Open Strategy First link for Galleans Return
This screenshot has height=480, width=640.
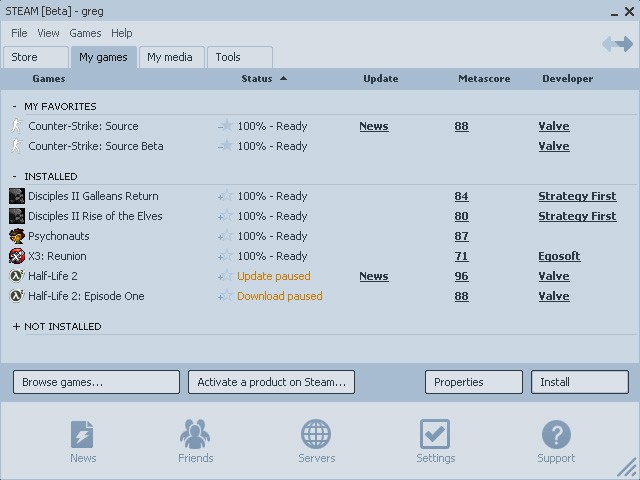[577, 196]
